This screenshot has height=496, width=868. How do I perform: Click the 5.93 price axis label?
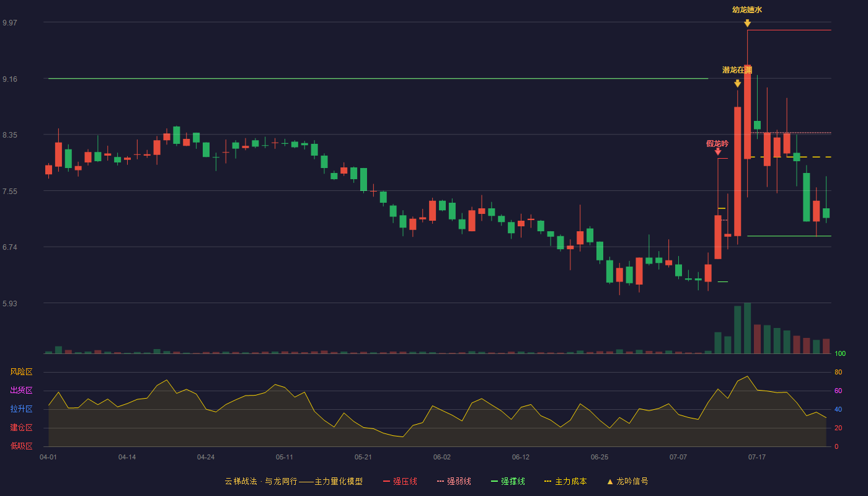[10, 303]
